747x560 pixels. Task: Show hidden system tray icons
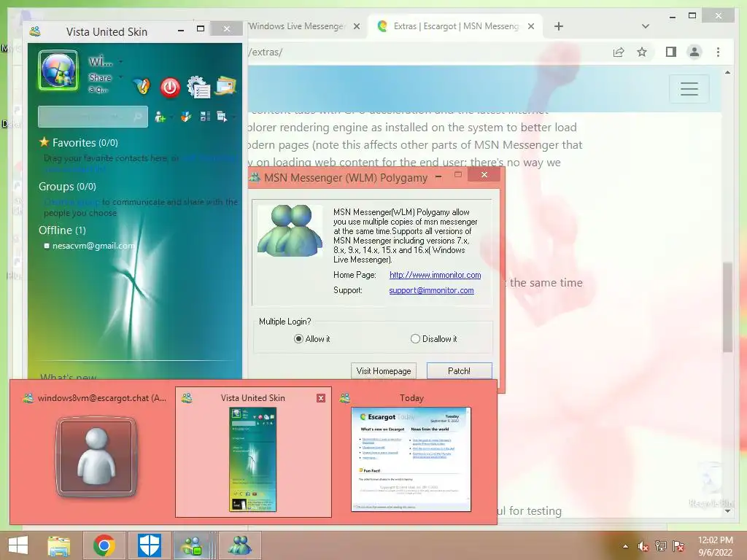[625, 546]
